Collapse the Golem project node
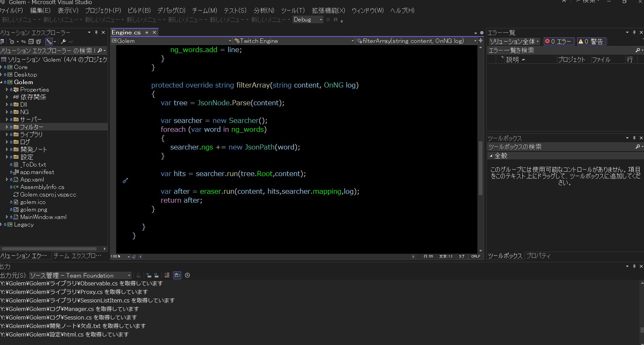Viewport: 644px width, 345px height. click(1, 82)
